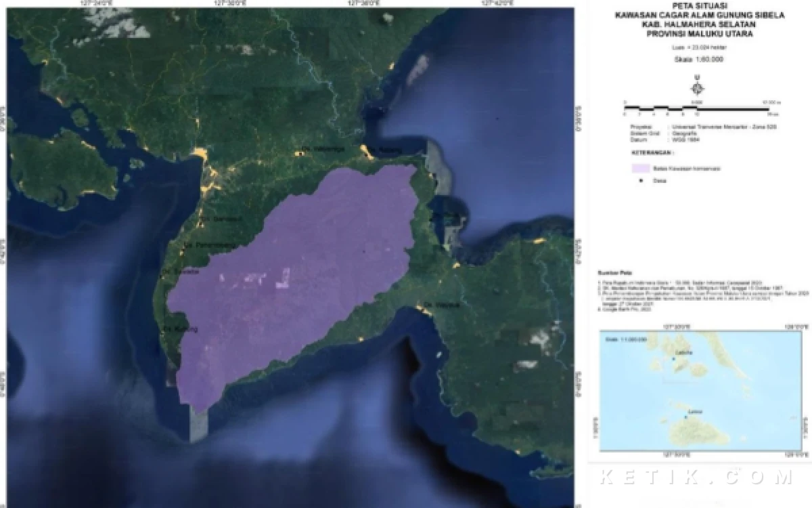Select 'KAWASAN CAGAR ALAM GUNUNG SIBELA' heading
Screen dimensions: 812x508
(x=701, y=14)
